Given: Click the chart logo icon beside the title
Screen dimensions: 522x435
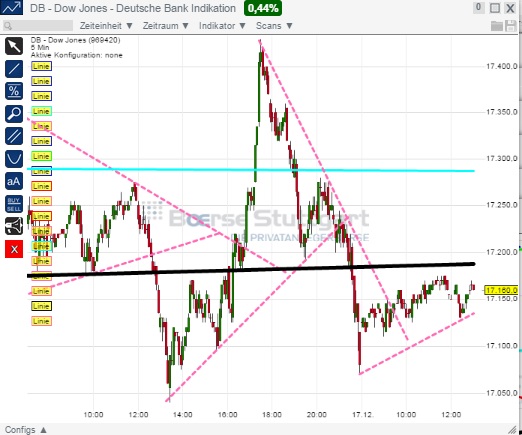Looking at the screenshot, I should point(11,8).
